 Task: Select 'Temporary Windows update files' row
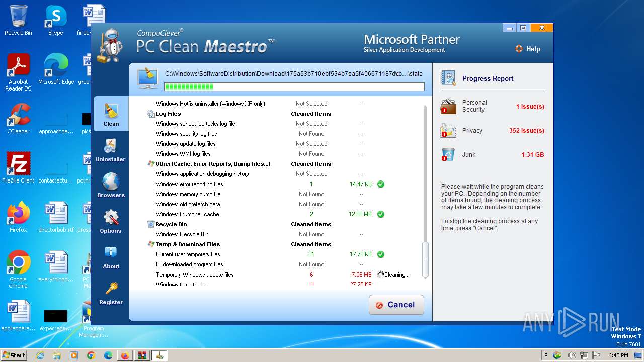pyautogui.click(x=282, y=275)
